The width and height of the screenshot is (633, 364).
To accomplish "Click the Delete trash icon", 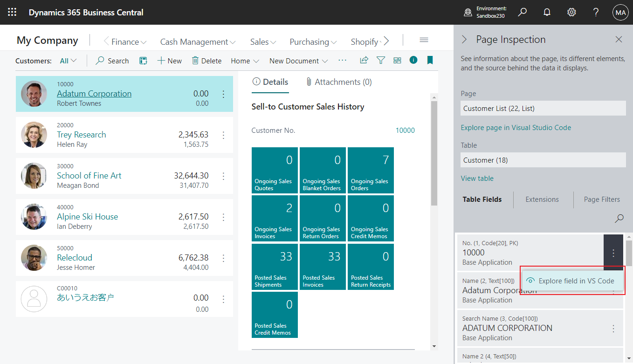I will point(195,61).
